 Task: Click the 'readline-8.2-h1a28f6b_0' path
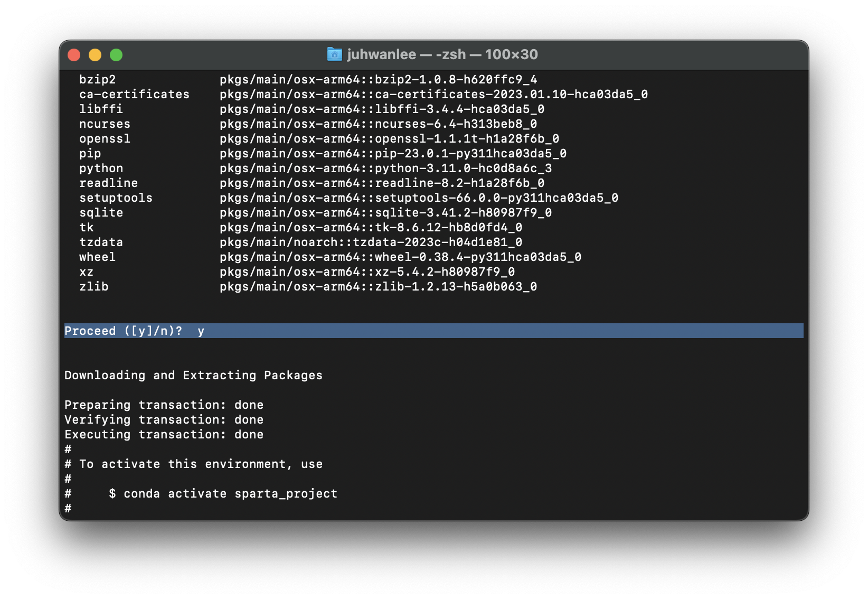point(460,183)
